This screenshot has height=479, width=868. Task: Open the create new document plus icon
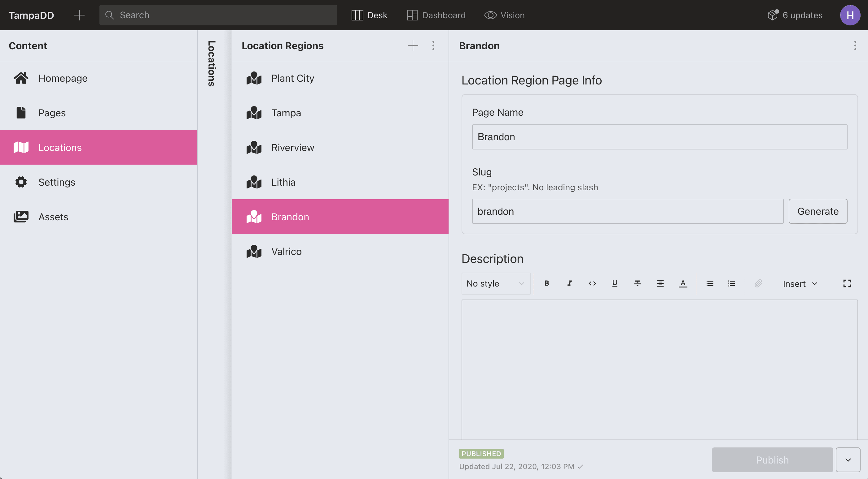[79, 15]
